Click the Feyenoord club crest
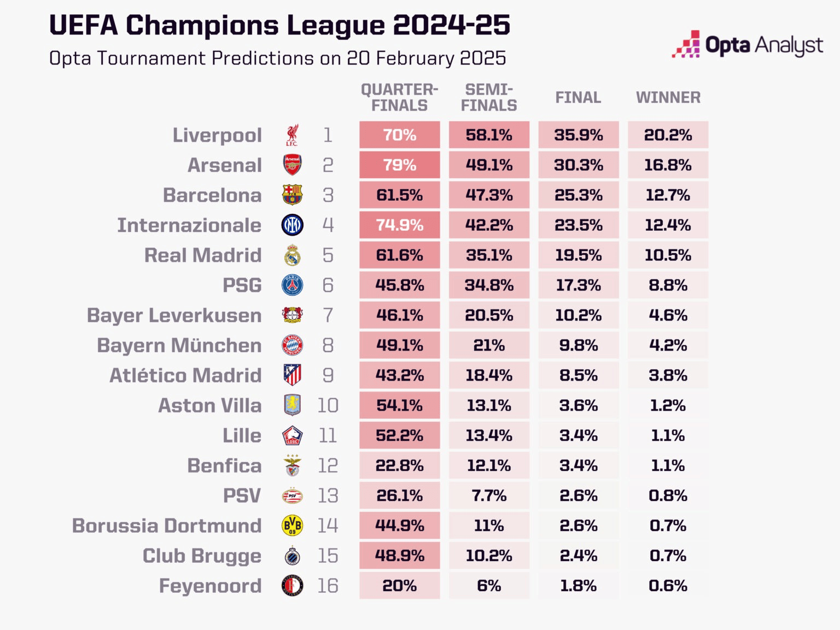This screenshot has width=840, height=630. (292, 586)
